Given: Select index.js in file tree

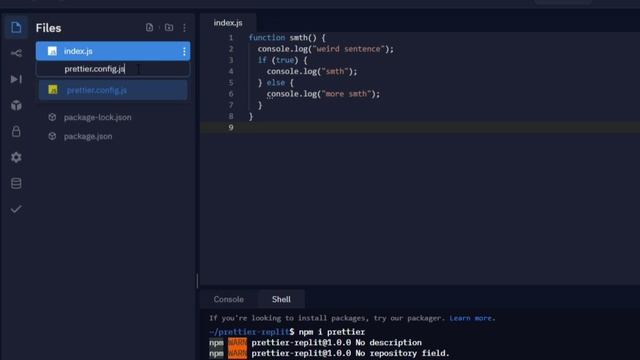Looking at the screenshot, I should pos(113,51).
